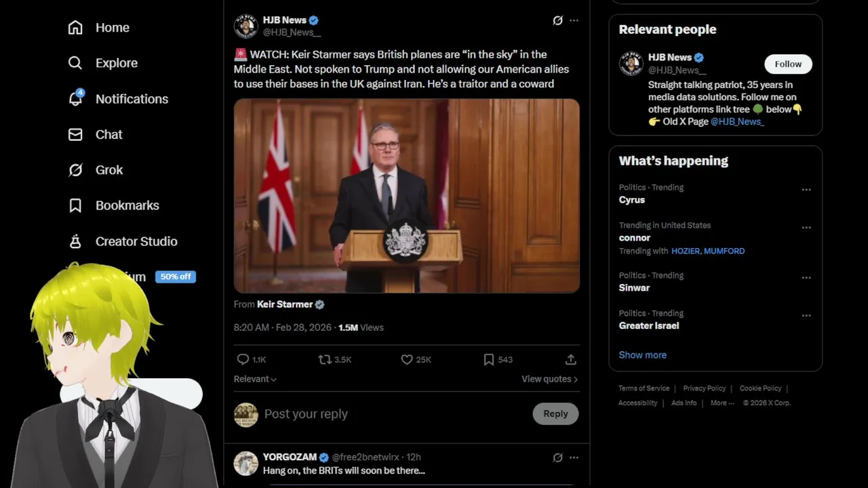This screenshot has height=488, width=868.
Task: Open Notifications bell in sidebar
Action: click(x=75, y=98)
